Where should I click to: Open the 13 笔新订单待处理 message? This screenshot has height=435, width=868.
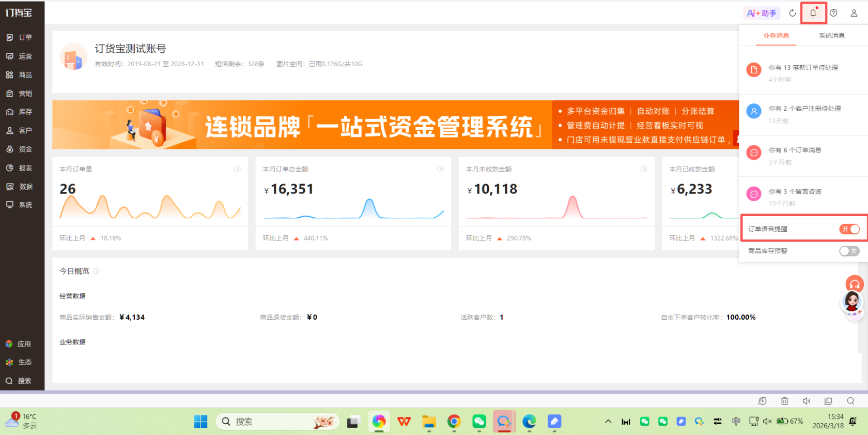coord(803,73)
